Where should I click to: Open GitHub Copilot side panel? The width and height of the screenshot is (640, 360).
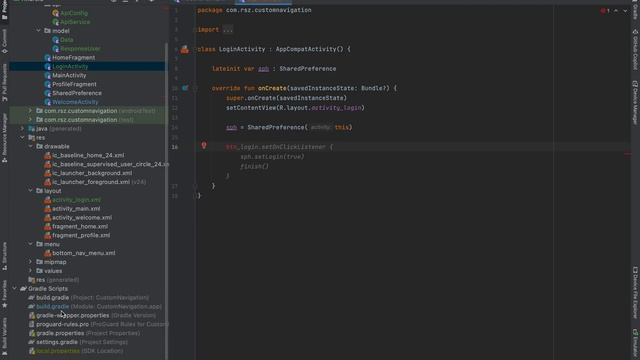[635, 49]
